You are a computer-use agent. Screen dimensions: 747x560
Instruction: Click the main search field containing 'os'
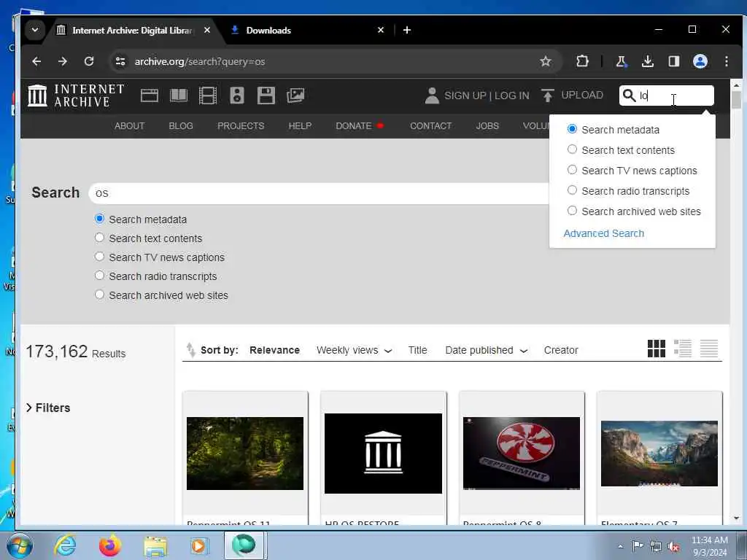[x=320, y=192]
